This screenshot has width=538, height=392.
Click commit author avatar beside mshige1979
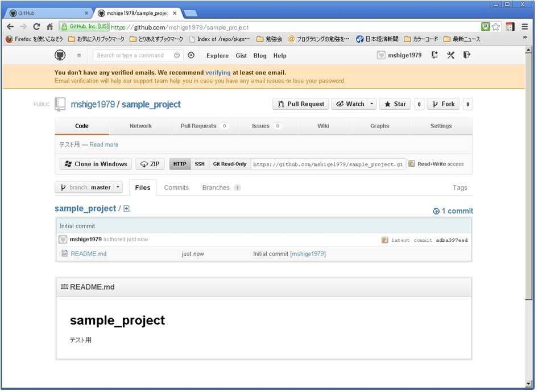click(63, 240)
